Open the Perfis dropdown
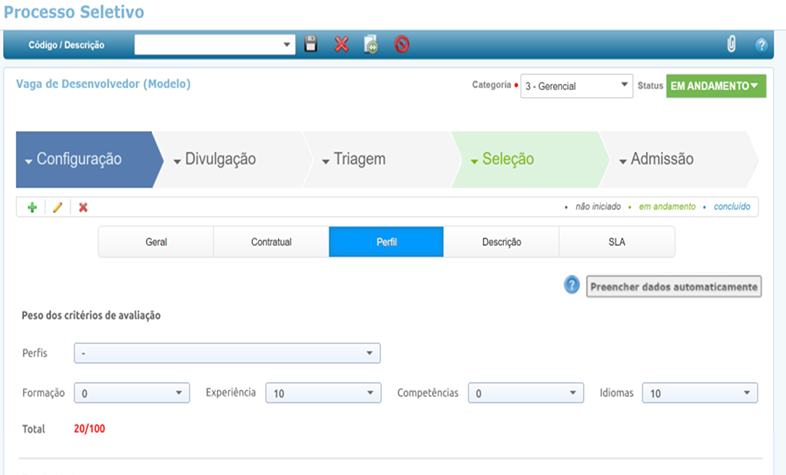786x475 pixels. tap(227, 353)
